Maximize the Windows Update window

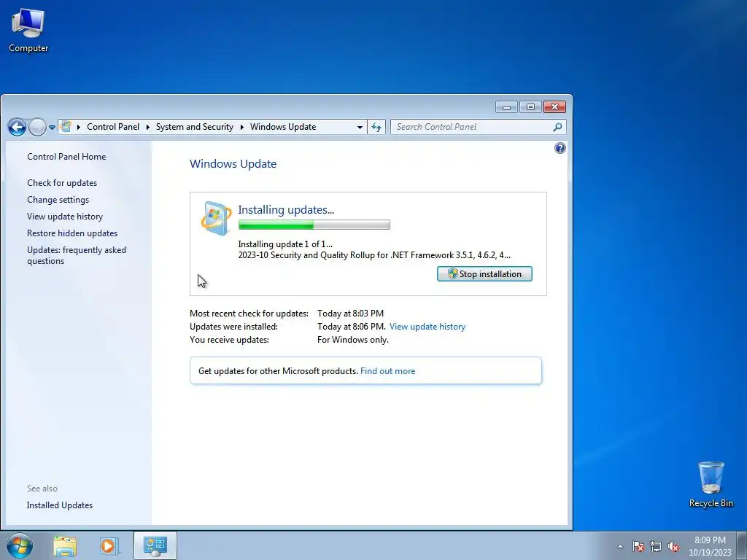[x=530, y=106]
